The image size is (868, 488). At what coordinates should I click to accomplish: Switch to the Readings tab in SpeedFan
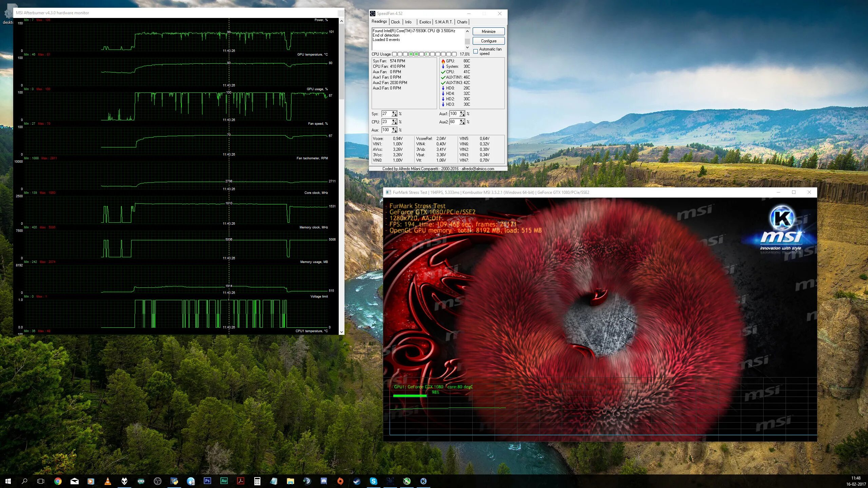(379, 21)
